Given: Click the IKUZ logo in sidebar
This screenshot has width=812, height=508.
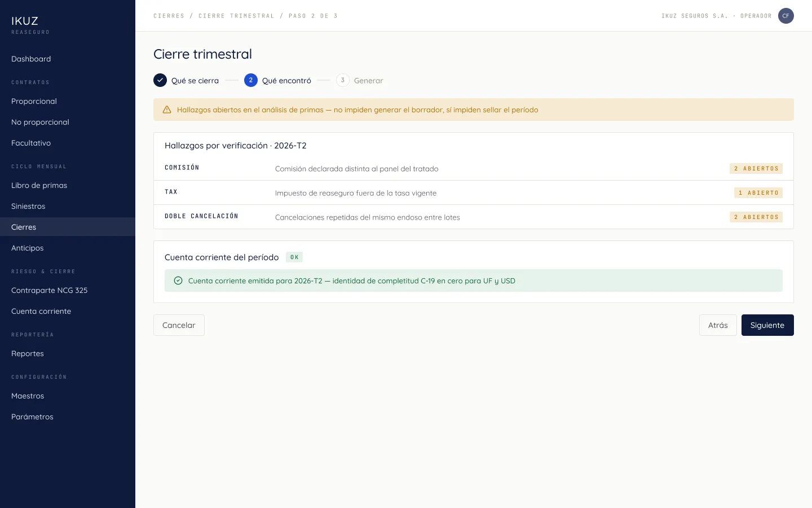Looking at the screenshot, I should point(25,21).
